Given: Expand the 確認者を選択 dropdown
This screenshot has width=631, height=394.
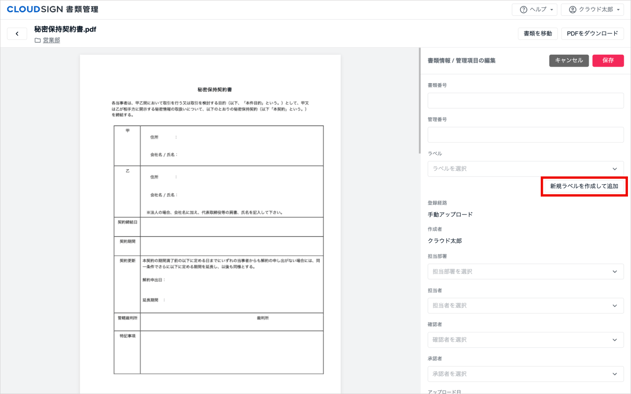Looking at the screenshot, I should pos(526,340).
